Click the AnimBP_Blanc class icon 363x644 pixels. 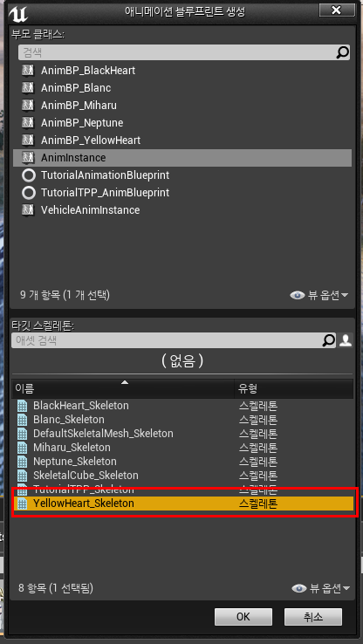click(28, 88)
